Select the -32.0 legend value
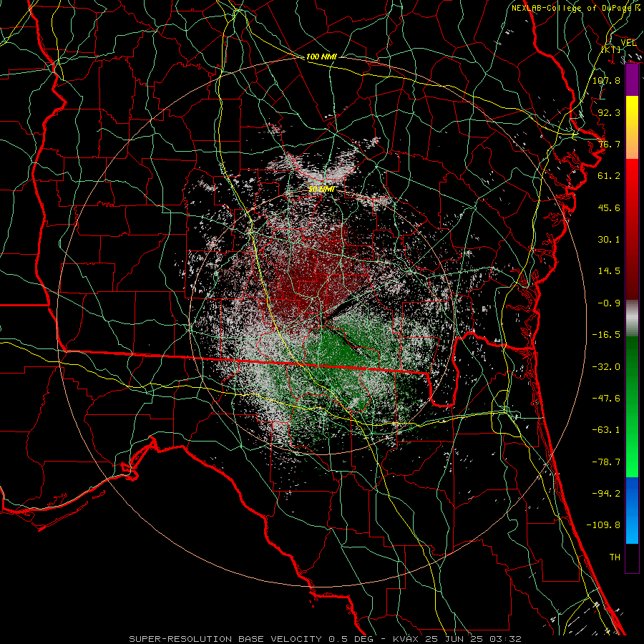This screenshot has height=644, width=644. [606, 367]
